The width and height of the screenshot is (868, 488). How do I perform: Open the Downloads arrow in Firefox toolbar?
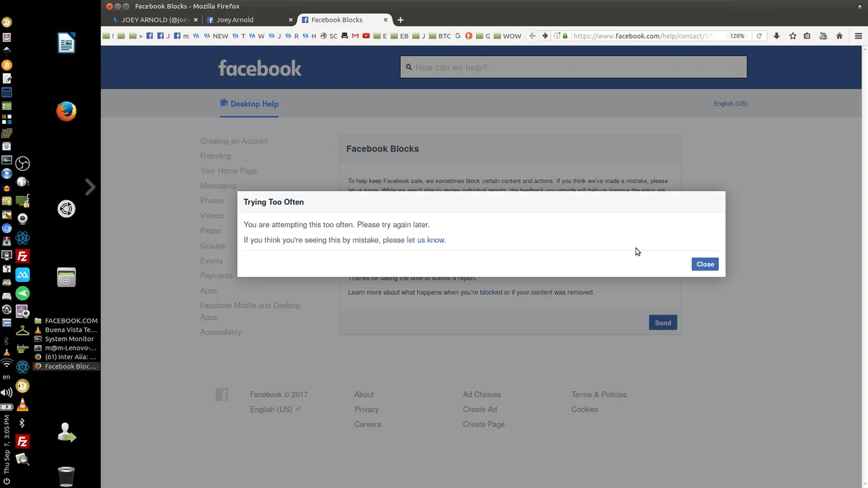pyautogui.click(x=776, y=36)
